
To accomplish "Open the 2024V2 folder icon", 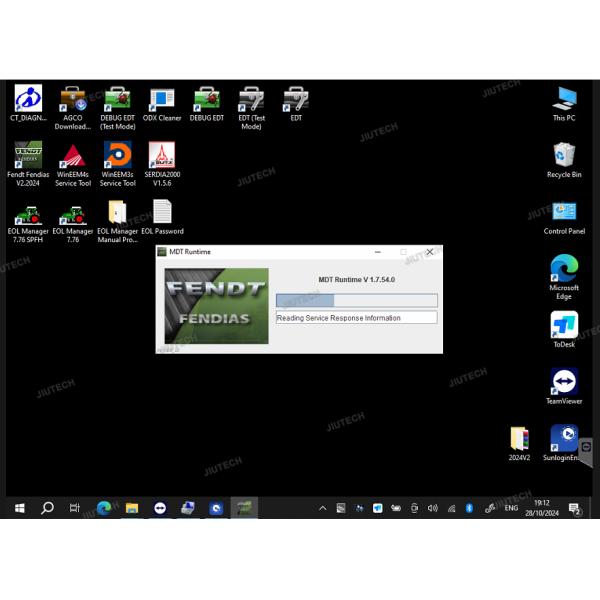I will coord(518,440).
